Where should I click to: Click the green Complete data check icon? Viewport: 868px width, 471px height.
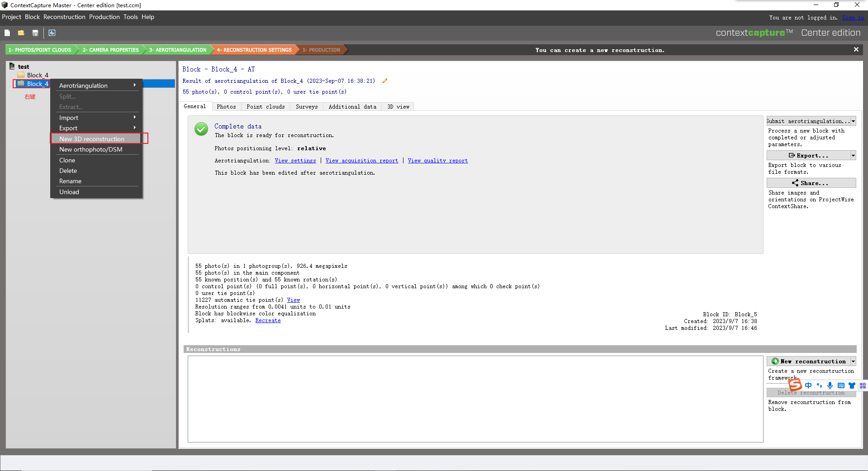coord(201,129)
